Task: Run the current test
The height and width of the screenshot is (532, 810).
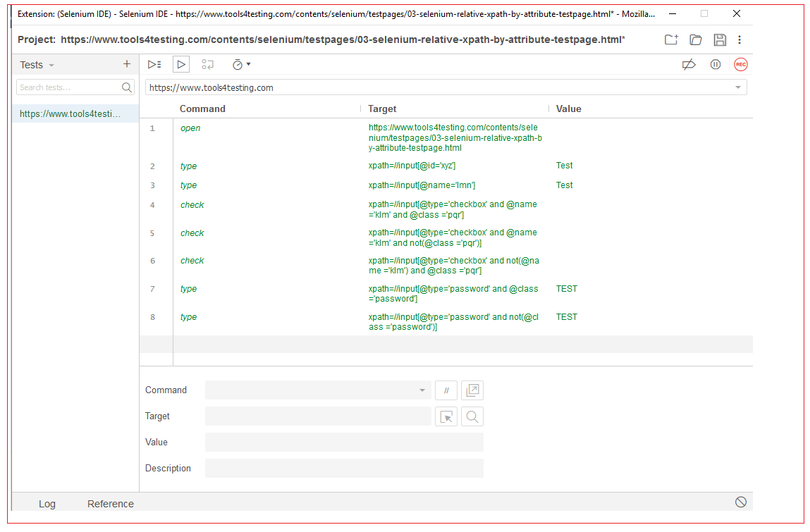Action: tap(180, 65)
